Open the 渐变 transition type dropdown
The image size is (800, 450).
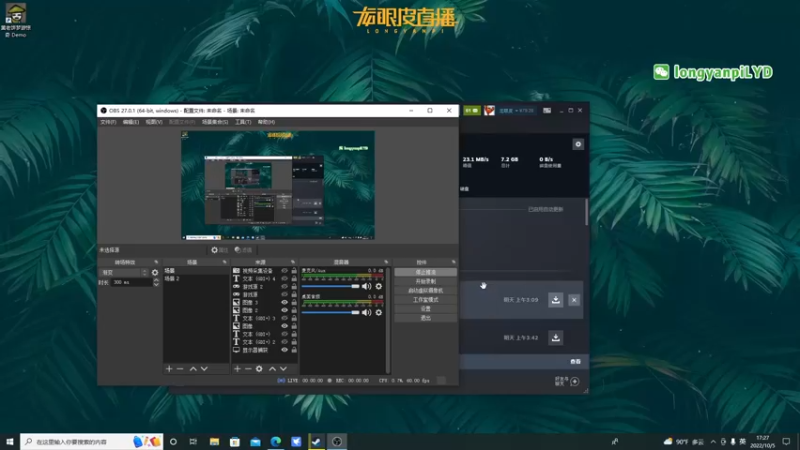click(124, 272)
